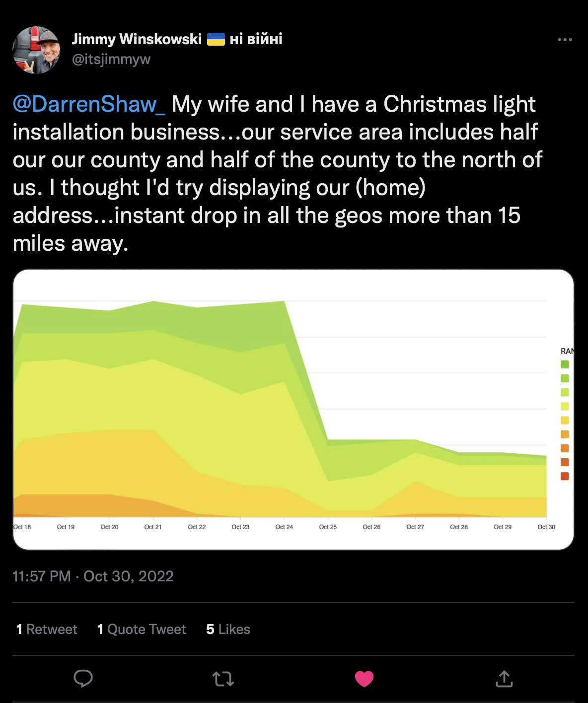The height and width of the screenshot is (703, 588).
Task: View the 1 Quote Tweet list
Action: pos(142,630)
